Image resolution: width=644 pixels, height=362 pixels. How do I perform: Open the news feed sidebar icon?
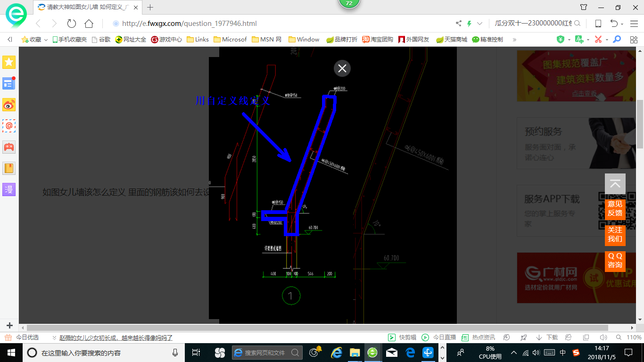[x=9, y=83]
